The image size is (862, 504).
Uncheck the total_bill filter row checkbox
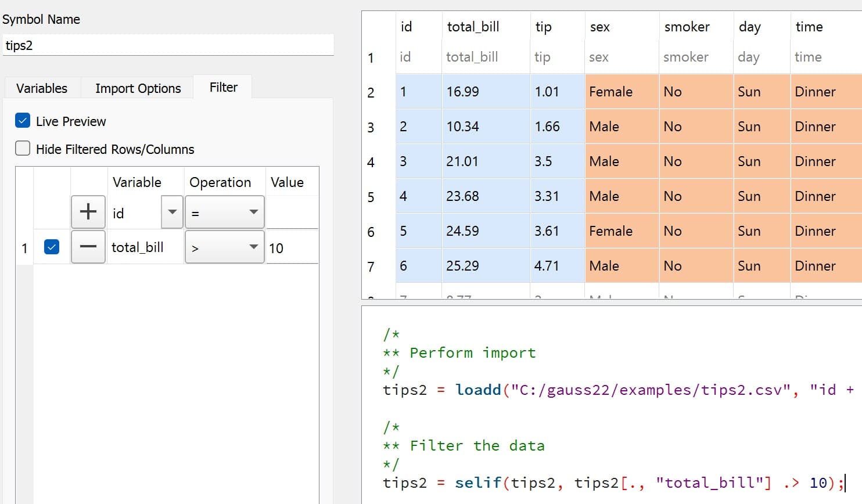point(52,247)
